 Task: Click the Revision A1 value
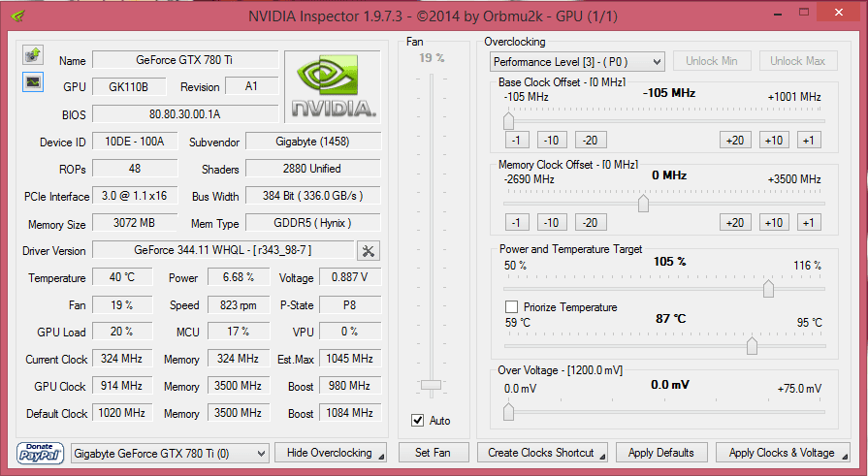pyautogui.click(x=251, y=86)
